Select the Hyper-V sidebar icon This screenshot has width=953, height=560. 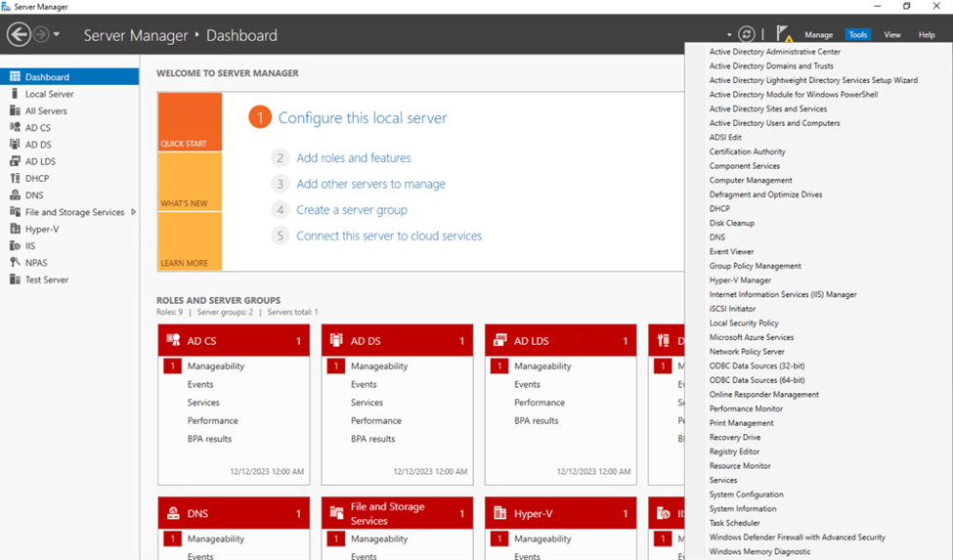16,229
